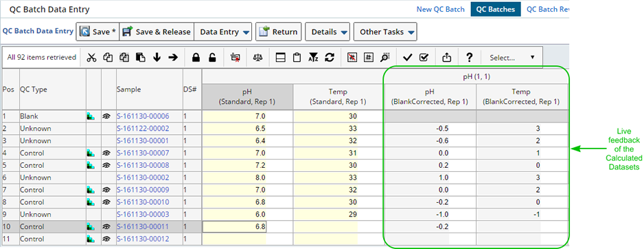Toggle eye icon for S-161130-00009

[x=106, y=190]
